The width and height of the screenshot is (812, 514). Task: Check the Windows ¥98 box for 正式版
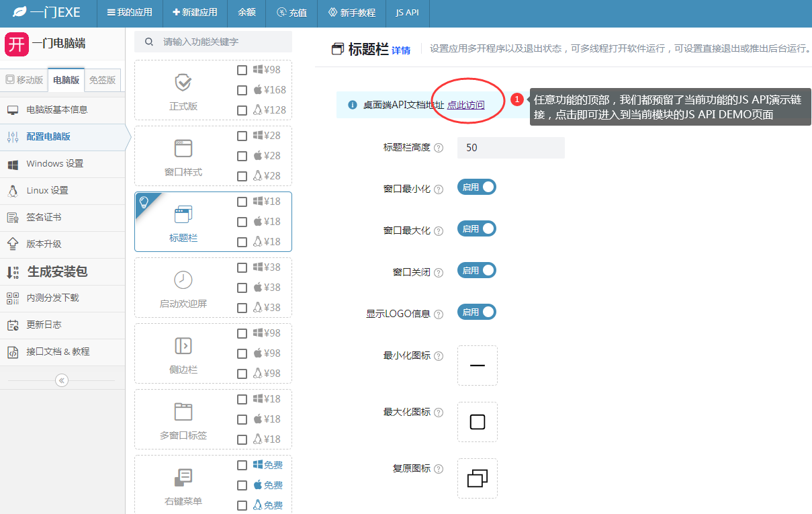[242, 70]
